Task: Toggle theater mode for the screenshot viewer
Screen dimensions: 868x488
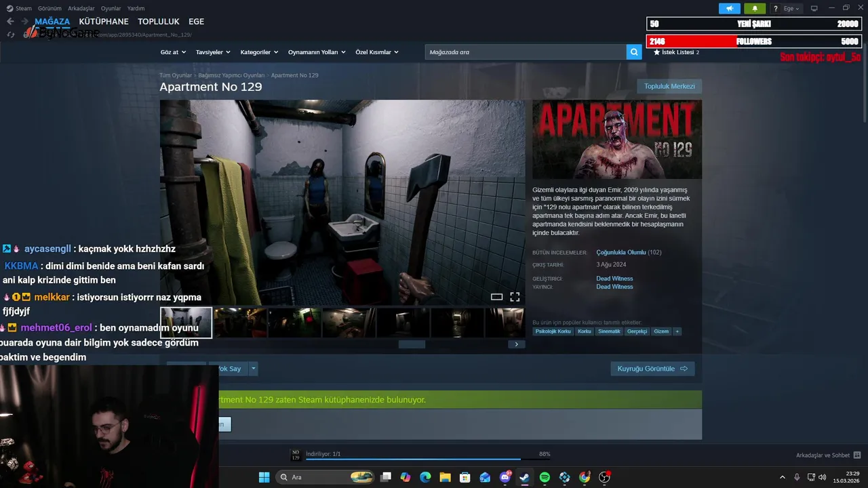Action: click(x=496, y=297)
